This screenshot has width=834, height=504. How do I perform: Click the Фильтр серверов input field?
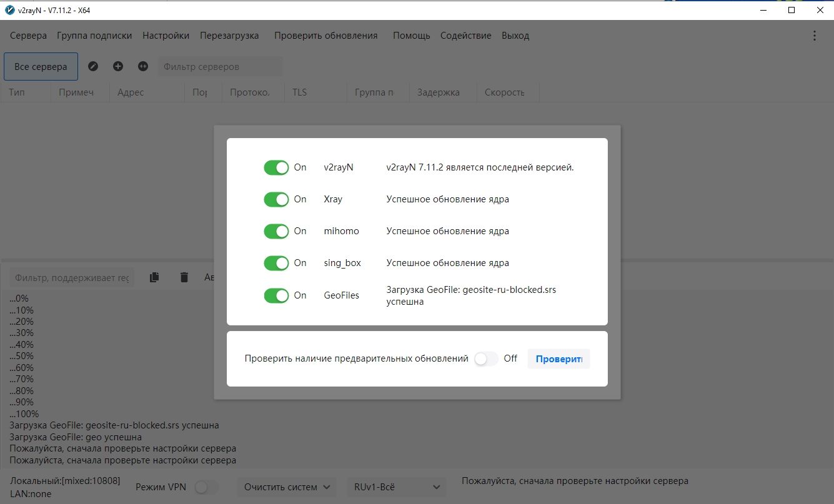tap(220, 66)
